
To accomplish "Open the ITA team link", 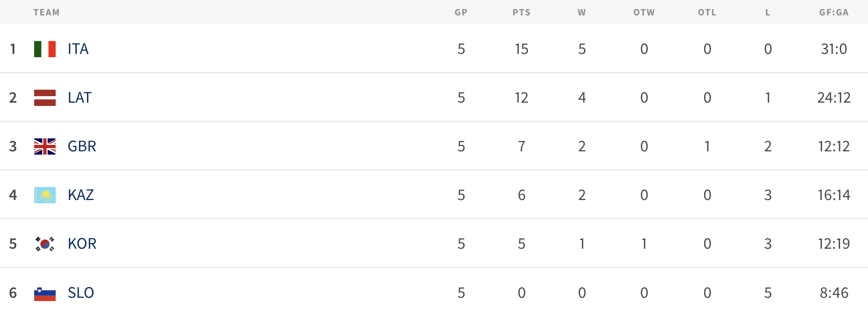I will click(x=78, y=49).
